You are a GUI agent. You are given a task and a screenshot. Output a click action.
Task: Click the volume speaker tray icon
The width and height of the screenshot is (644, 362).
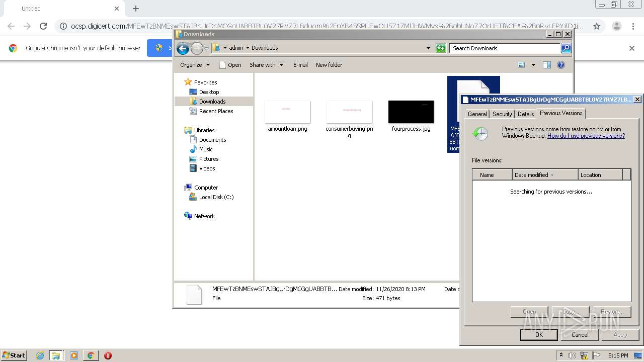[x=572, y=355]
